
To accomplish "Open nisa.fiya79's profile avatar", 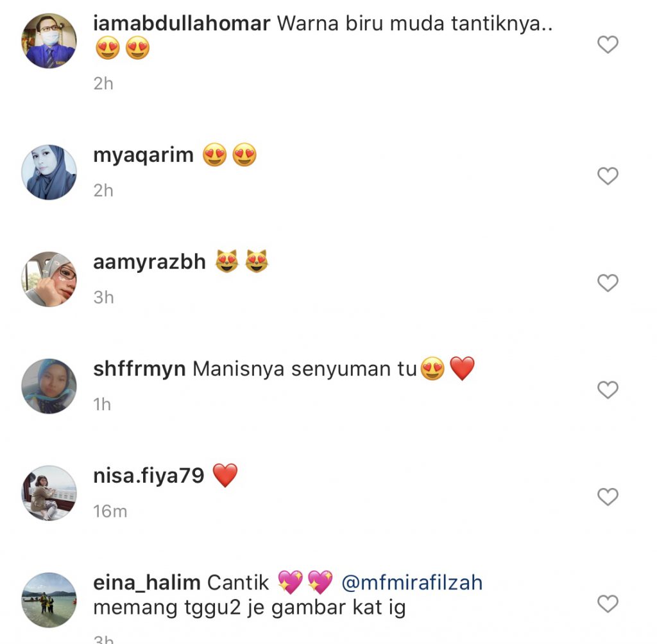I will coord(49,492).
